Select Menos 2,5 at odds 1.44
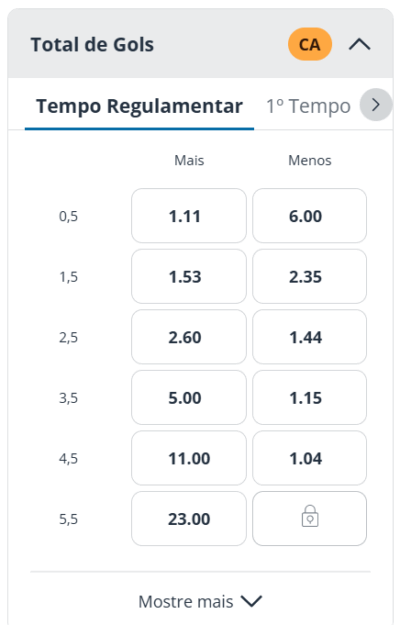This screenshot has width=400, height=625. point(310,337)
